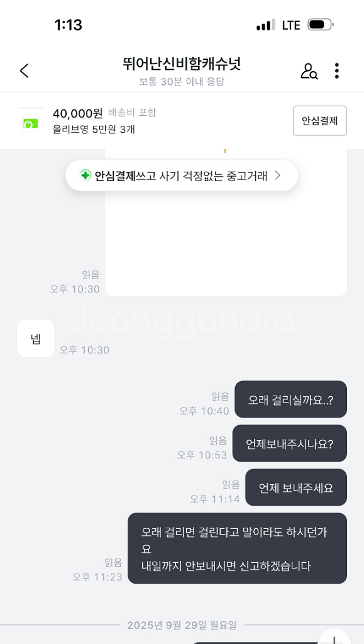Viewport: 364px width, 644px height.
Task: Select the 언제 보내주세요 sent message
Action: [296, 487]
